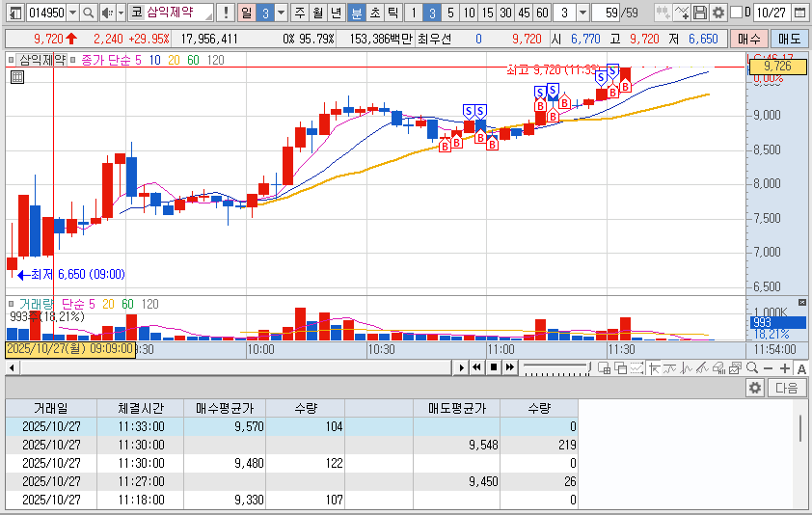Click the zoom out minus icon below chart
Viewport: 812px width, 515px height.
(769, 367)
